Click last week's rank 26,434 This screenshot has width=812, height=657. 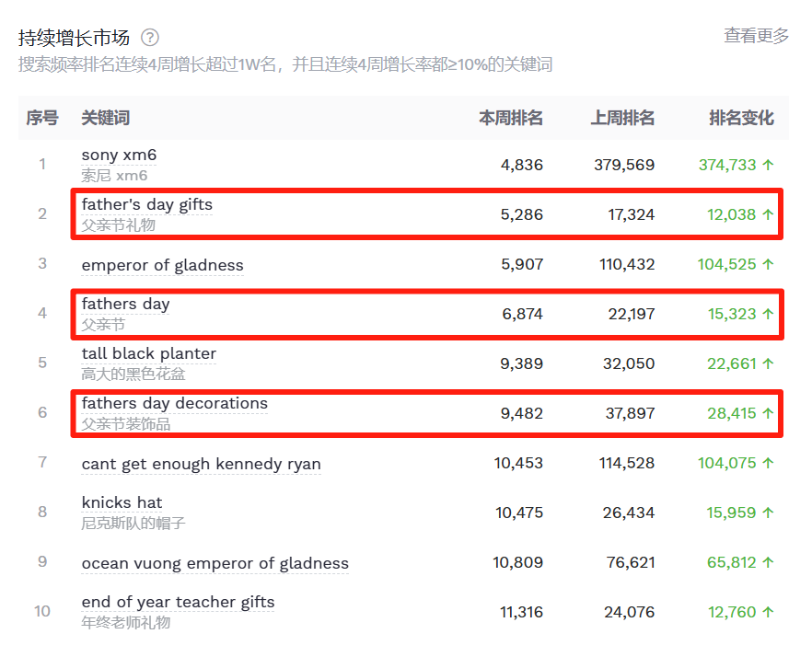[629, 513]
